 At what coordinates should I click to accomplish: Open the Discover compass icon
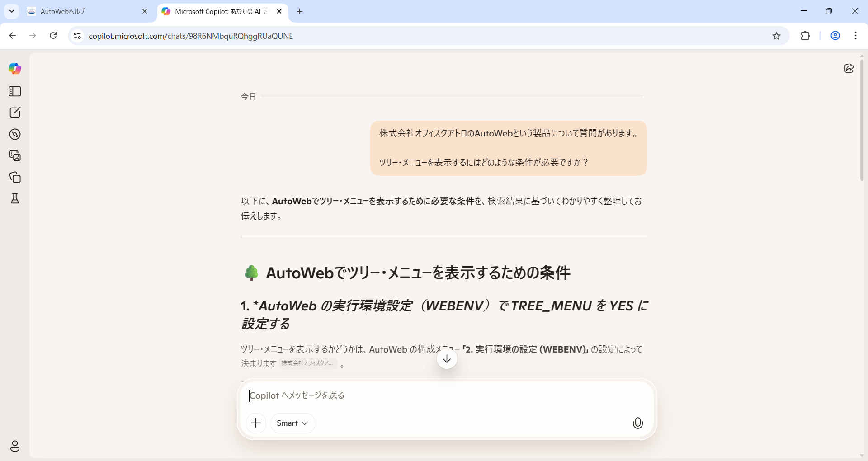15,134
